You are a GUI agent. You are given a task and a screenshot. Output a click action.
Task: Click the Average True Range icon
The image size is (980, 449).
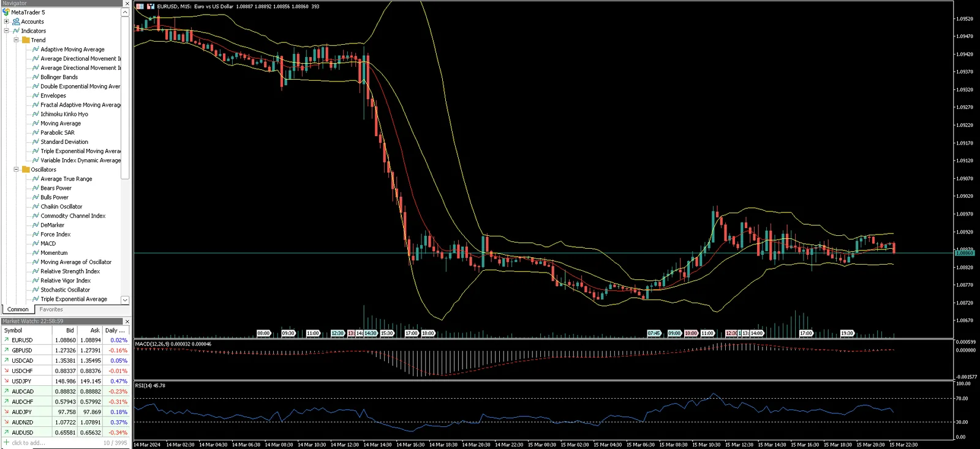point(36,179)
